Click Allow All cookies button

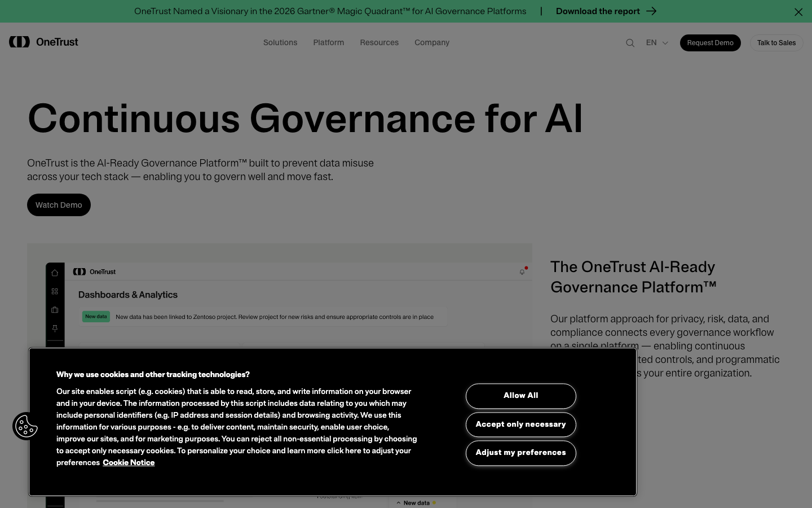[x=520, y=396]
